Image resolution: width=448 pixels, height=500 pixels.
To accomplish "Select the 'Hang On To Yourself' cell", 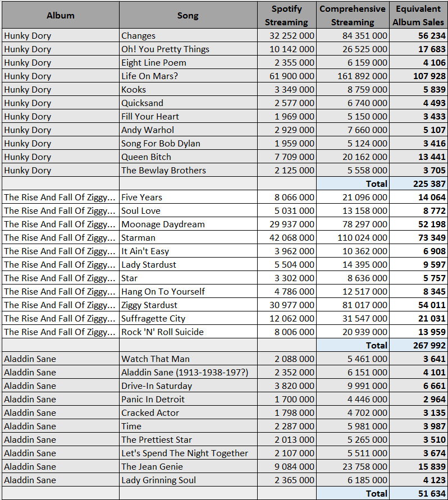I will 188,291.
